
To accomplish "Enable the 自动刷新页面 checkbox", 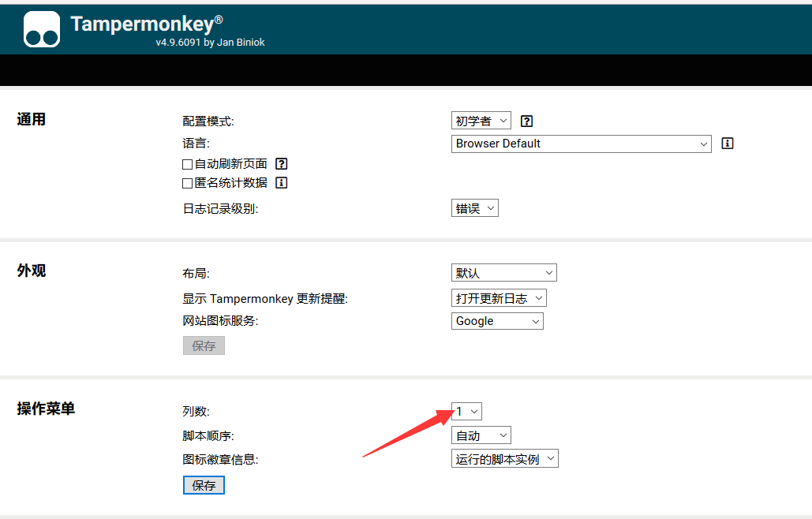I will point(188,165).
